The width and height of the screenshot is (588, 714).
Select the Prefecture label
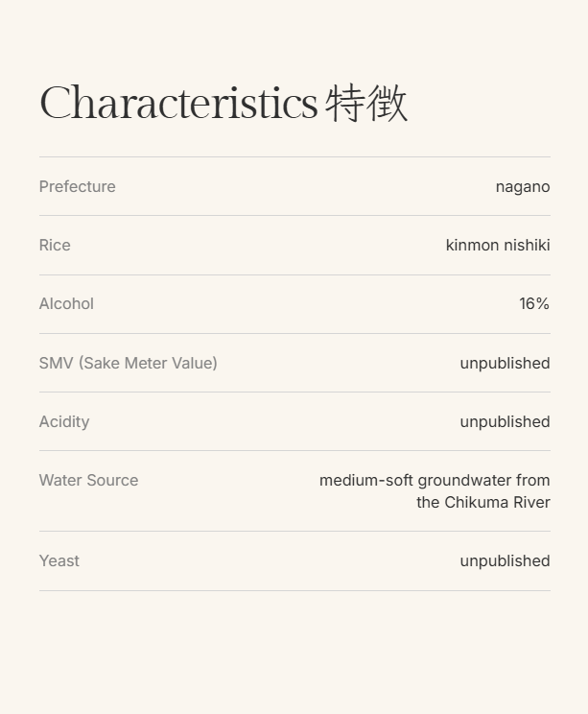click(x=78, y=187)
